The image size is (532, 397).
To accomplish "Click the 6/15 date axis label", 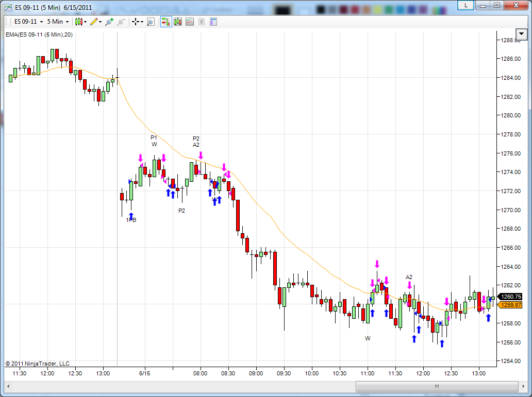I will pyautogui.click(x=144, y=373).
